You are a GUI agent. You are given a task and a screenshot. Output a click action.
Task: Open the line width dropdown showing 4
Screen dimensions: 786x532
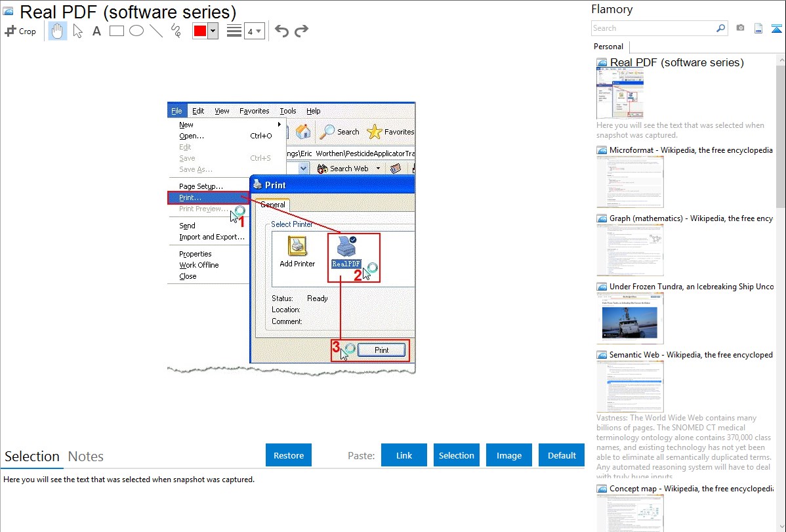coord(254,31)
